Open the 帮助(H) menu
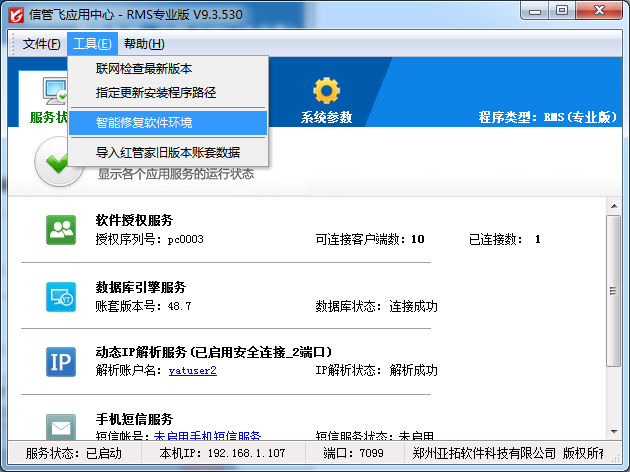This screenshot has width=630, height=472. pyautogui.click(x=144, y=44)
